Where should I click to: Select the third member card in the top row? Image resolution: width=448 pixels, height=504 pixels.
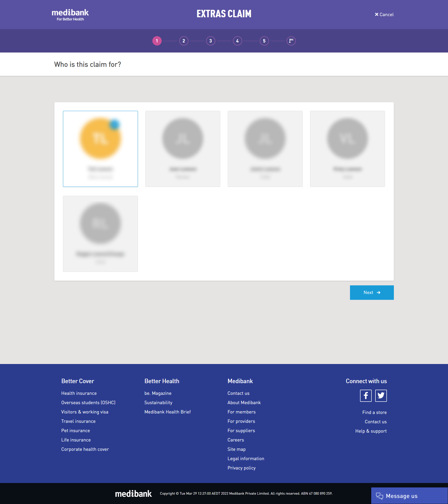coord(265,149)
